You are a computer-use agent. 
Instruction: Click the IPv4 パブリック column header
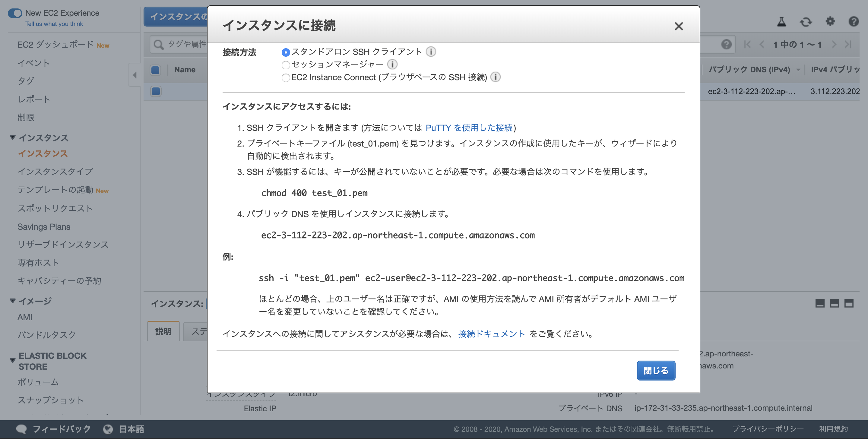(835, 69)
